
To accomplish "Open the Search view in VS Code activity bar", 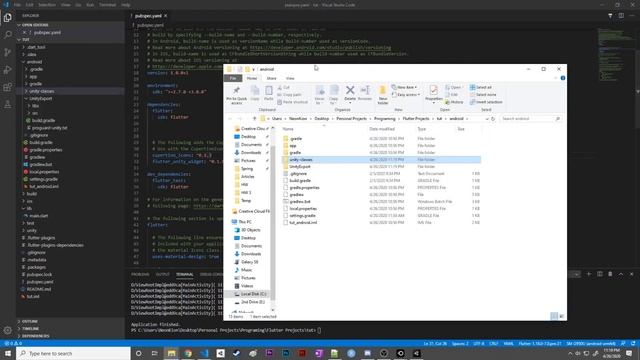I will tap(8, 35).
